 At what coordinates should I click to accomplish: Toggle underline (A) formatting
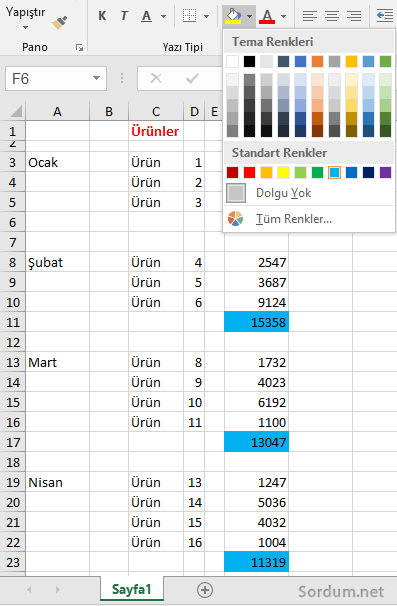coord(147,16)
